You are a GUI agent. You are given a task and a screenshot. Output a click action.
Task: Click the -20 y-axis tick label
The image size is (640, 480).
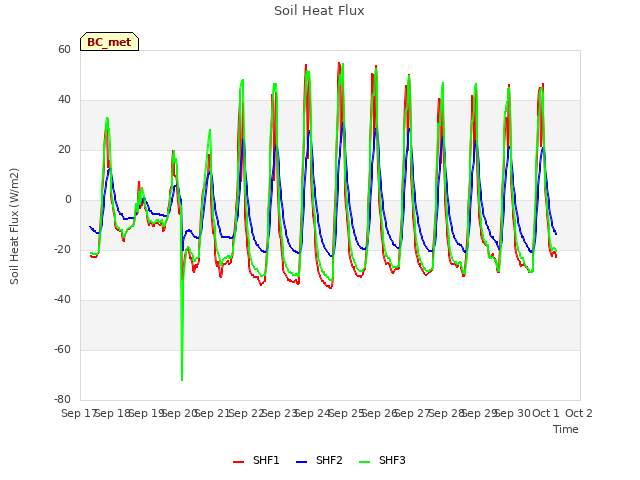click(62, 249)
